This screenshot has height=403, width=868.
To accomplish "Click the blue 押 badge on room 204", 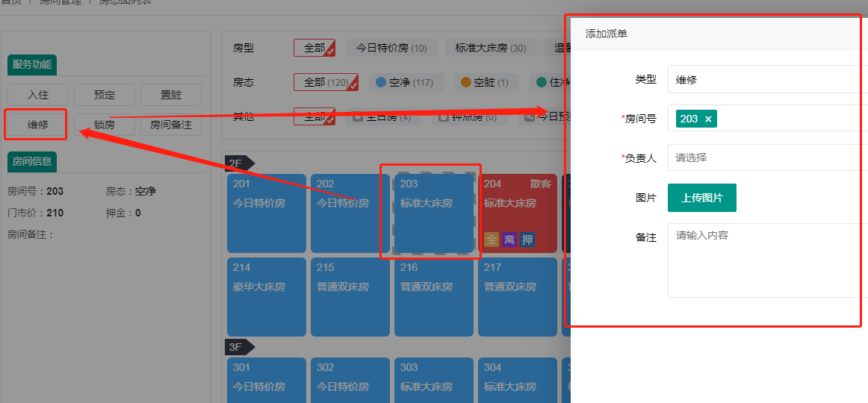I will (527, 240).
